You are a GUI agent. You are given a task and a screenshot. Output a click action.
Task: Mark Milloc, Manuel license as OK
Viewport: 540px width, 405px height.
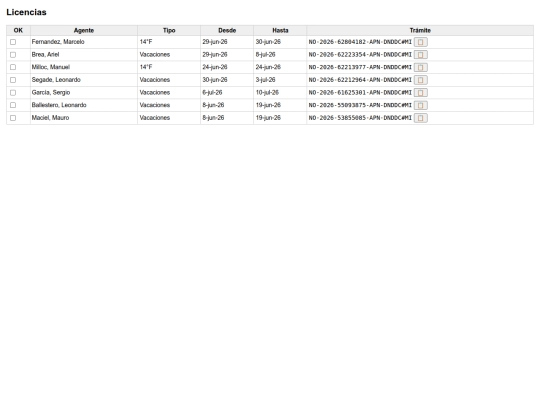13,67
